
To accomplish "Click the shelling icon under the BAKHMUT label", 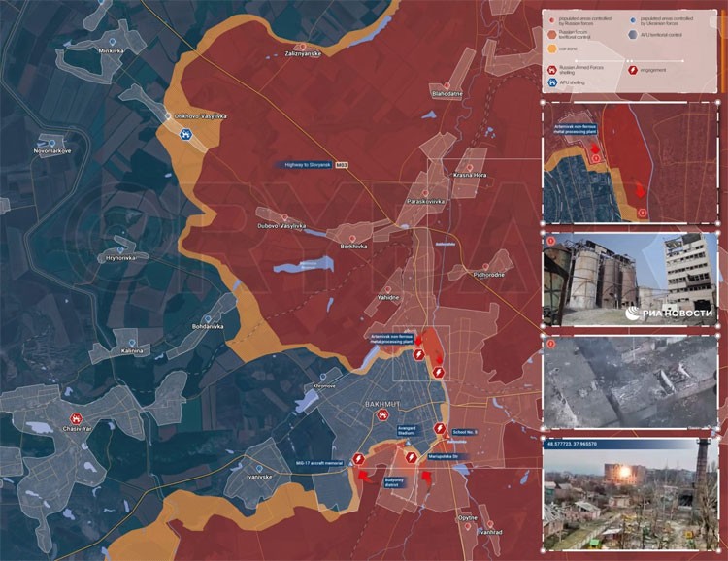I will click(381, 414).
